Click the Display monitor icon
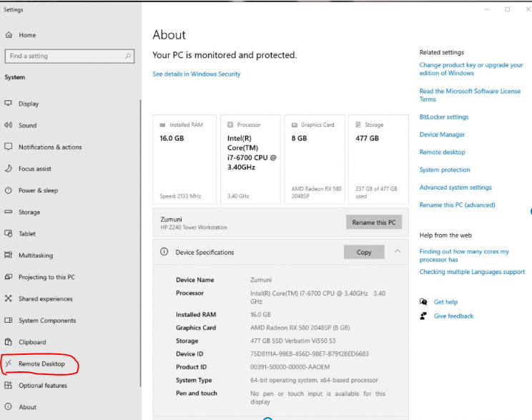 tap(8, 103)
